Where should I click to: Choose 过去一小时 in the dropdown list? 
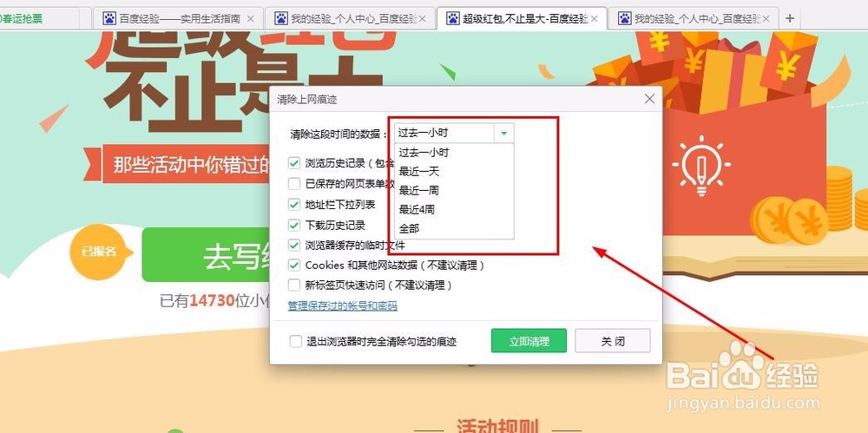454,152
